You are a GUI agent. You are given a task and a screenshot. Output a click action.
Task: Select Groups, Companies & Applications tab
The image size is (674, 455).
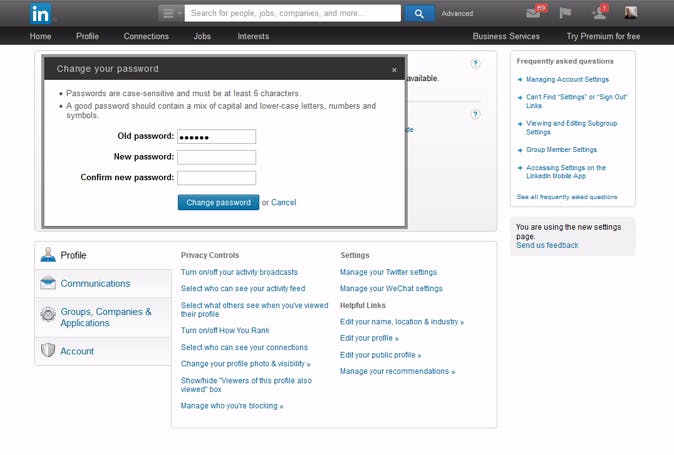point(103,317)
